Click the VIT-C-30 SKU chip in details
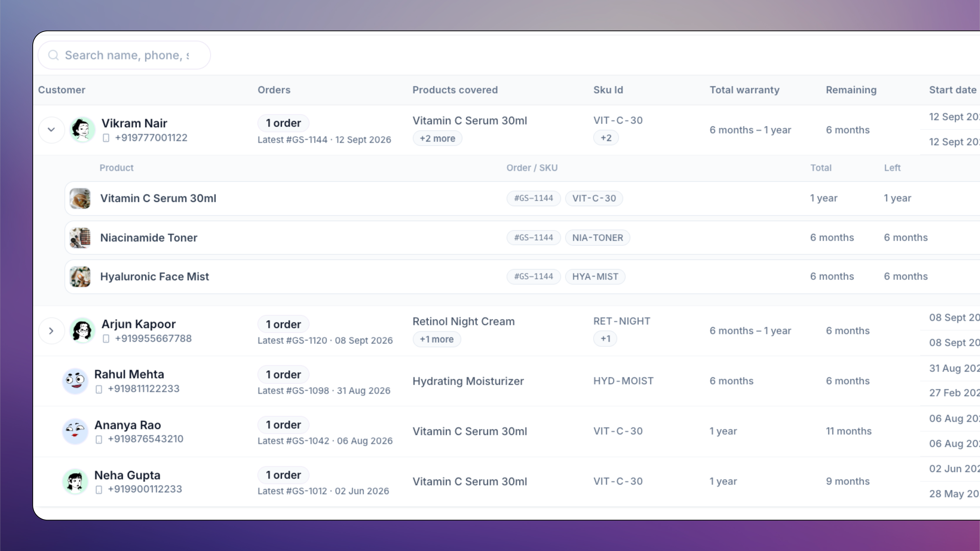 tap(594, 199)
